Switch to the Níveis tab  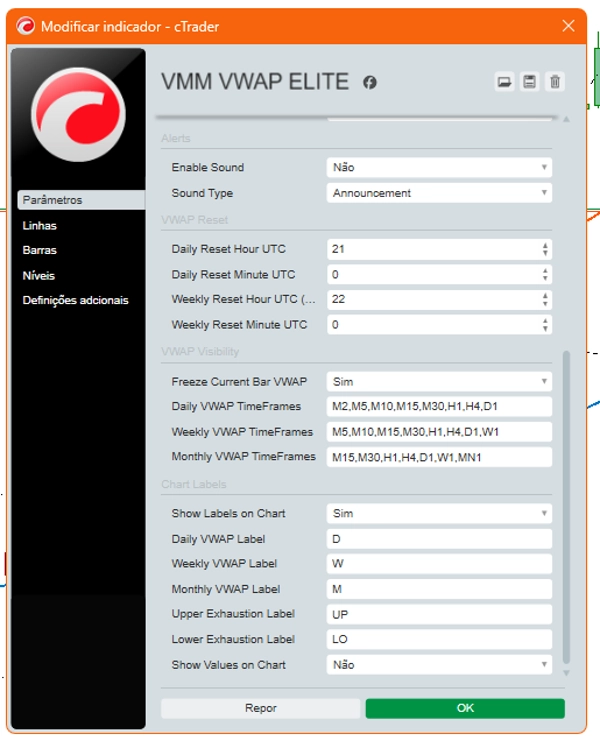pos(39,276)
